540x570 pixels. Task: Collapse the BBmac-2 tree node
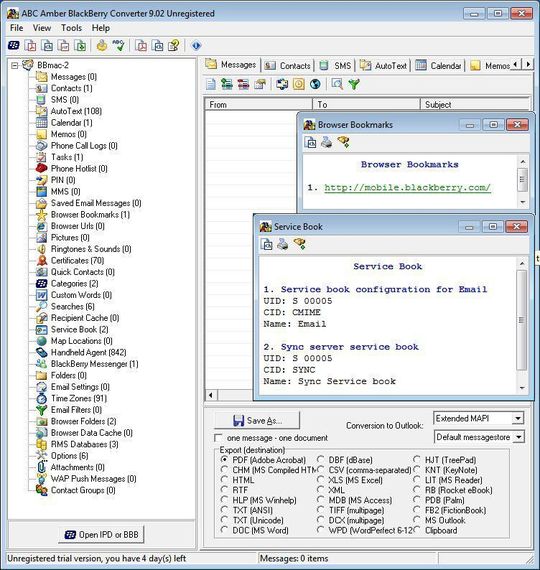coord(15,65)
